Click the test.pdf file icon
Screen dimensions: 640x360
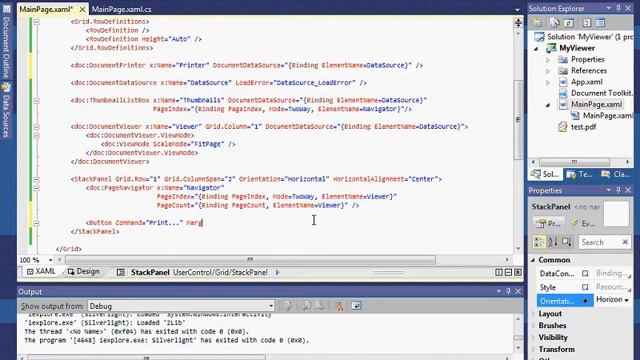563,127
